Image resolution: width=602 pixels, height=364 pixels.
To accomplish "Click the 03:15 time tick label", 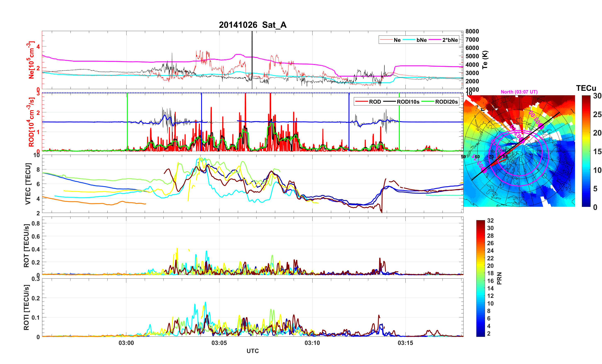I will [405, 343].
